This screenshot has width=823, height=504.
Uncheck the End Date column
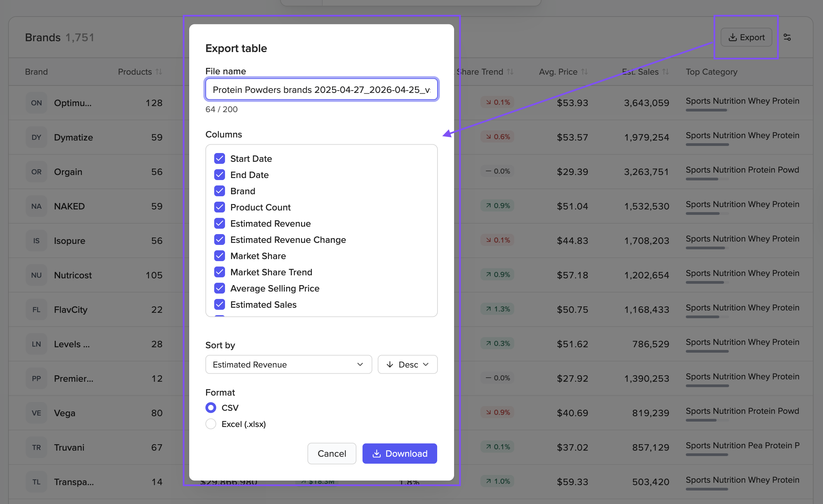coord(220,175)
